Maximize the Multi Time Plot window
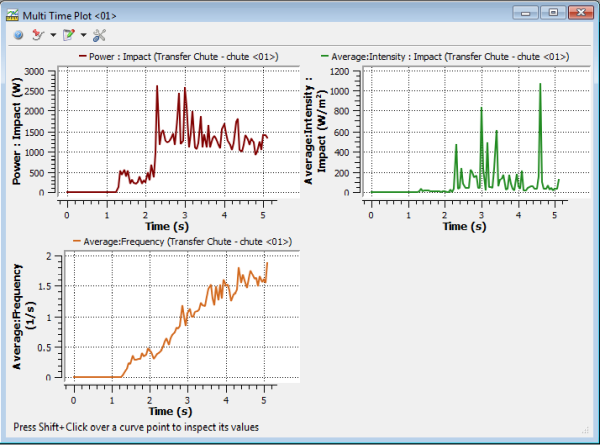 [x=550, y=11]
